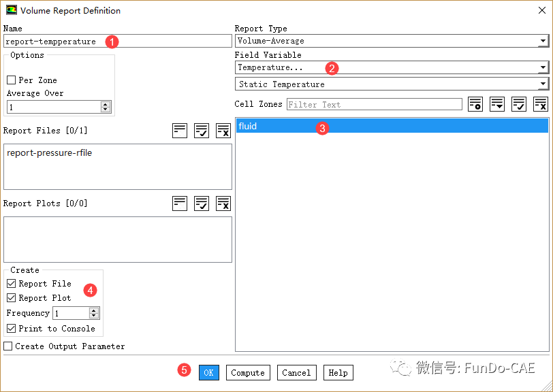Click the select-all icon for Report Plots
The height and width of the screenshot is (392, 553).
click(202, 203)
